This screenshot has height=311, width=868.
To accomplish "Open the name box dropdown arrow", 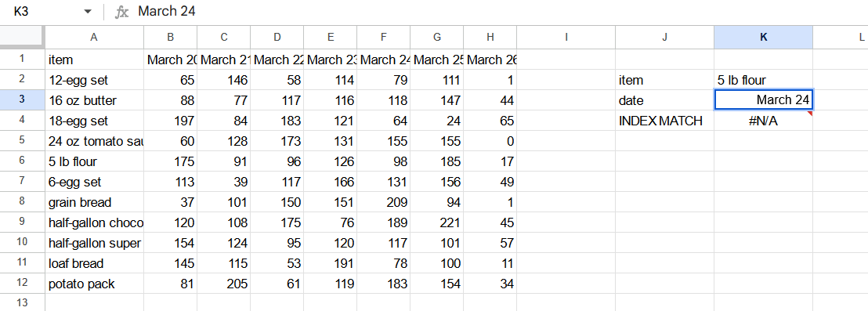I will pyautogui.click(x=88, y=12).
